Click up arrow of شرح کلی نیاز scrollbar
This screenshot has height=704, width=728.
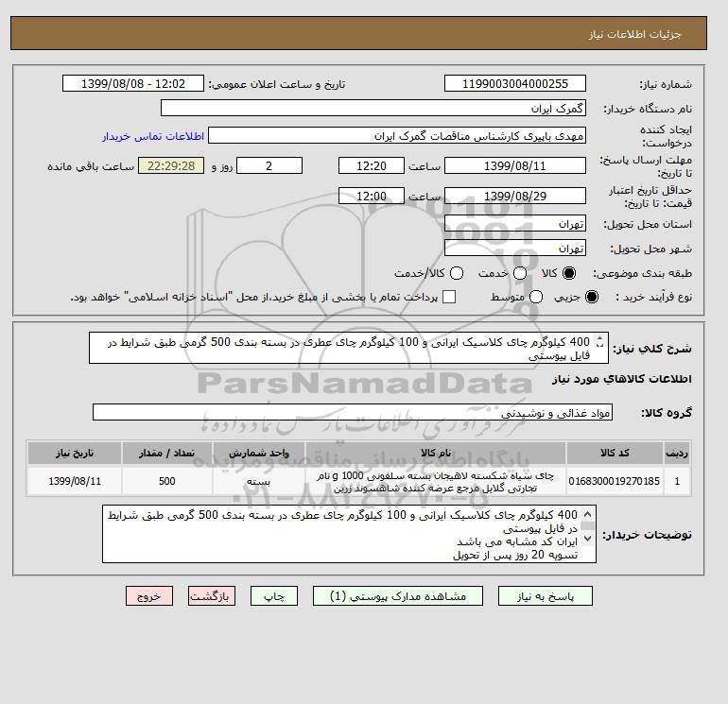(x=599, y=339)
